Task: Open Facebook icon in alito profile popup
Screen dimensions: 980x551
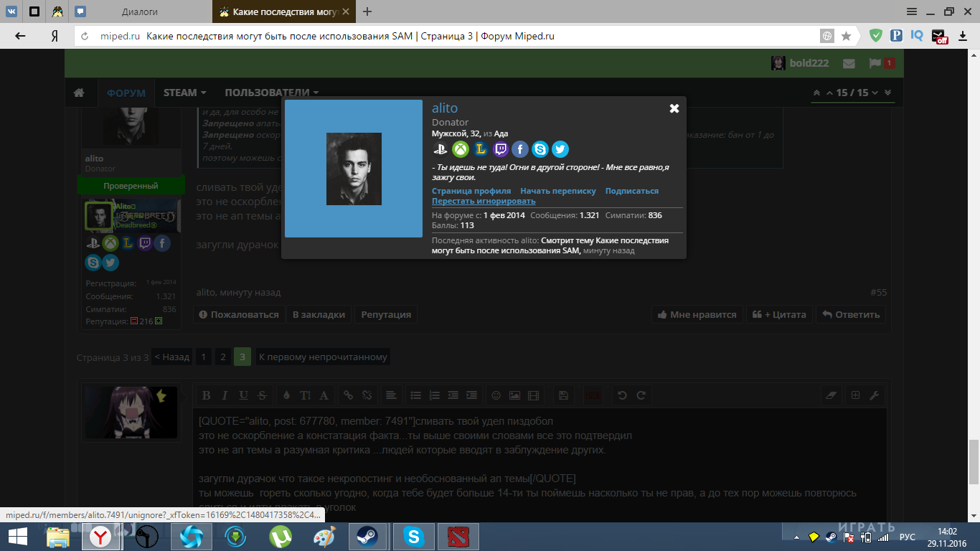Action: (520, 149)
